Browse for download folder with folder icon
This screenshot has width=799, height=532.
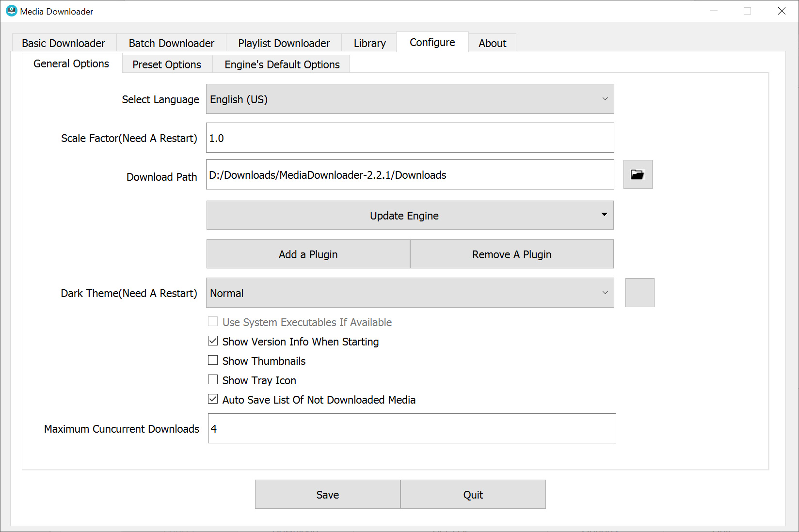[638, 174]
